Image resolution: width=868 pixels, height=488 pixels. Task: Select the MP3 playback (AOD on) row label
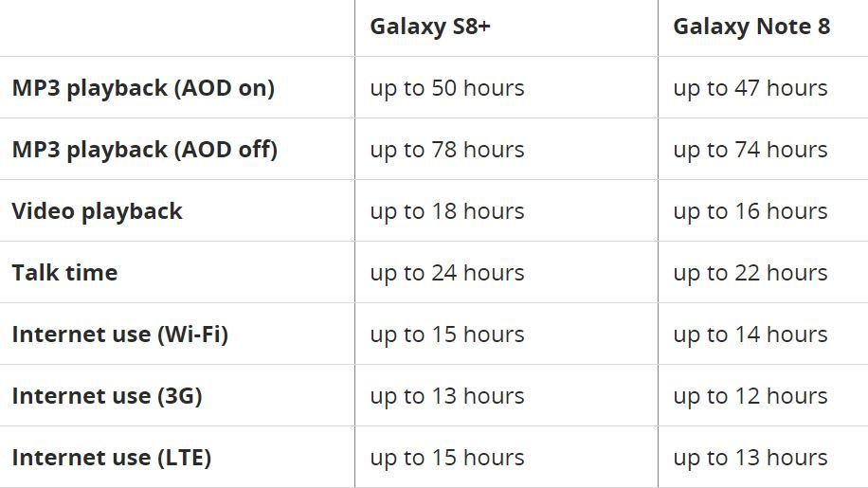click(x=143, y=88)
